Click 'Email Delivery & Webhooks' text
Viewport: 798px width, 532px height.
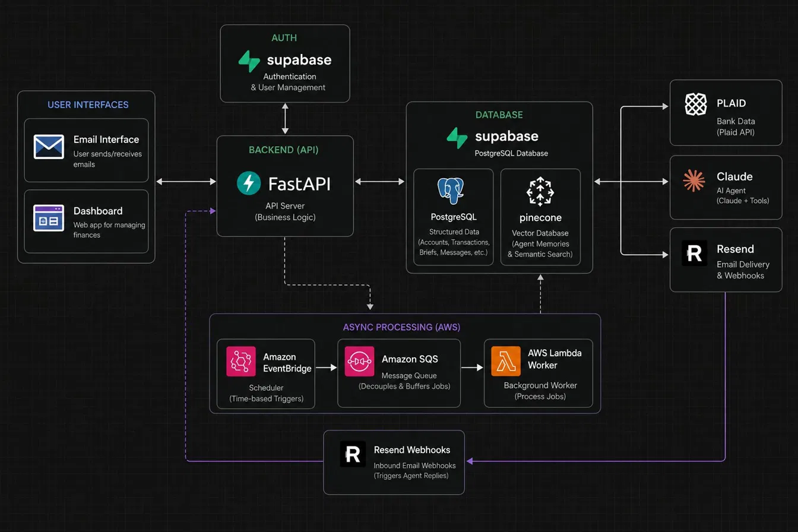point(743,270)
